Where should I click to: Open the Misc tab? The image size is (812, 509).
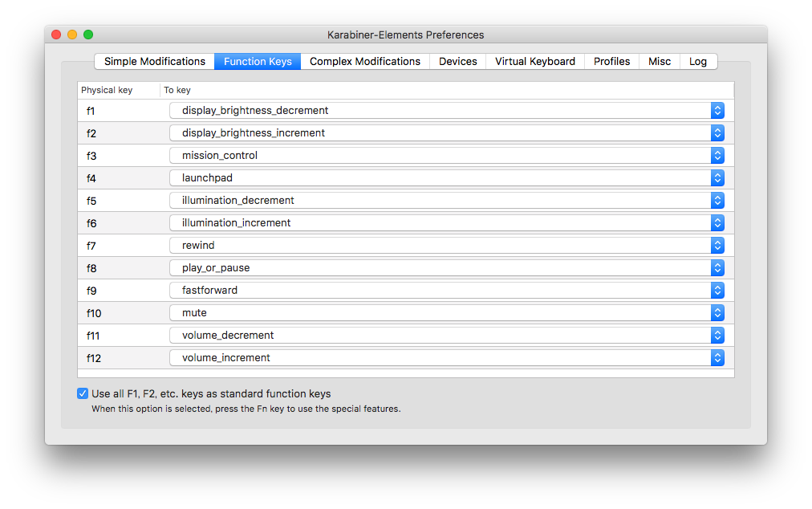pos(660,61)
